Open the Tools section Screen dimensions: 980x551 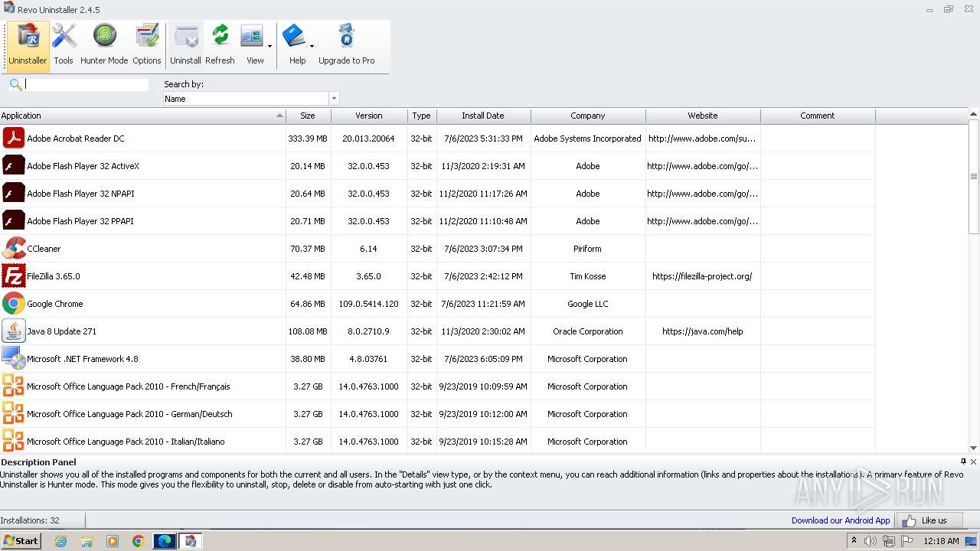pos(64,45)
